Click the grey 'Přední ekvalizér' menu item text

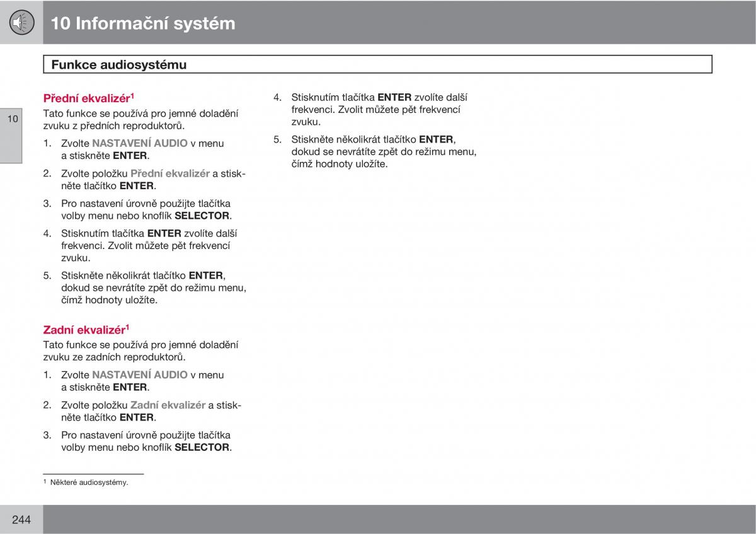click(170, 173)
